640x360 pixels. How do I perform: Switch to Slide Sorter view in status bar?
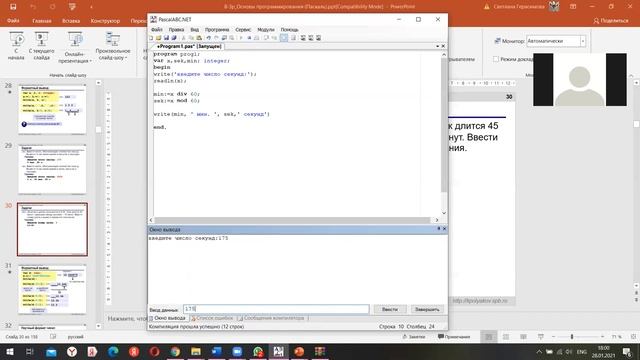pyautogui.click(x=506, y=337)
